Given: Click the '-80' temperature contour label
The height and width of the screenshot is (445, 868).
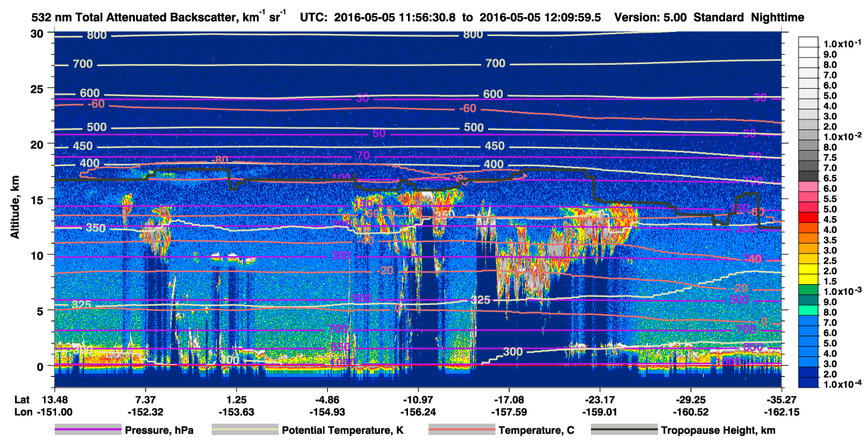Looking at the screenshot, I should (x=221, y=160).
